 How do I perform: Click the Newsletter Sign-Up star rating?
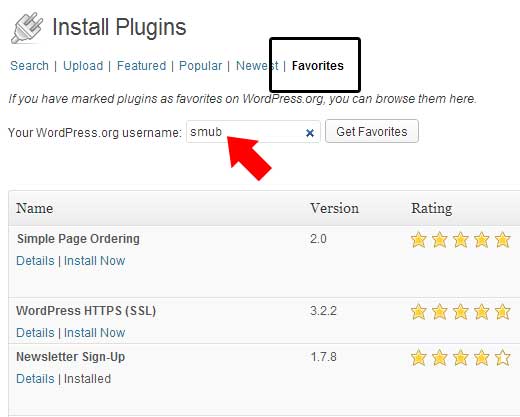460,358
